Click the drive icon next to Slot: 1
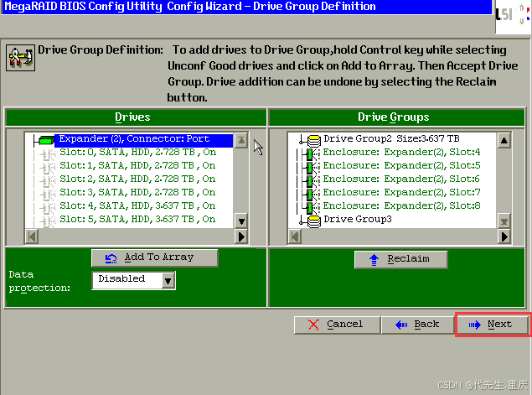Viewport: 532px width, 395px height. coord(49,168)
